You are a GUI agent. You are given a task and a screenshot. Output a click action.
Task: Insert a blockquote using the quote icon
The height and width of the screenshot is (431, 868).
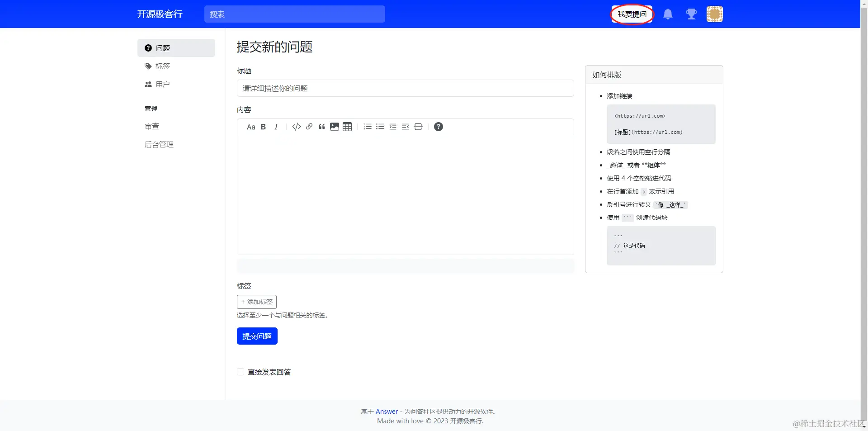pyautogui.click(x=322, y=127)
